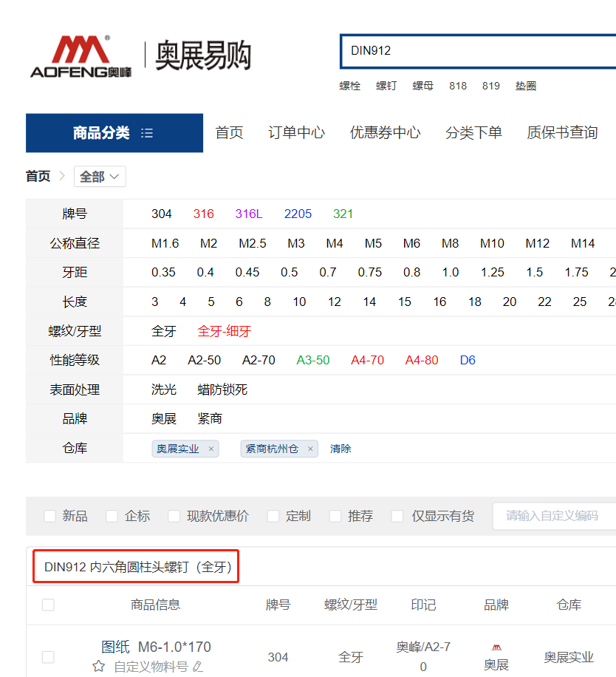Check the 仅显示有货 checkbox
The width and height of the screenshot is (616, 677).
pos(397,516)
